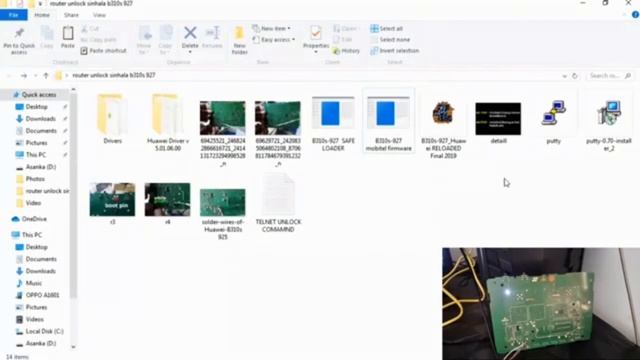Click the Search box

[610, 76]
